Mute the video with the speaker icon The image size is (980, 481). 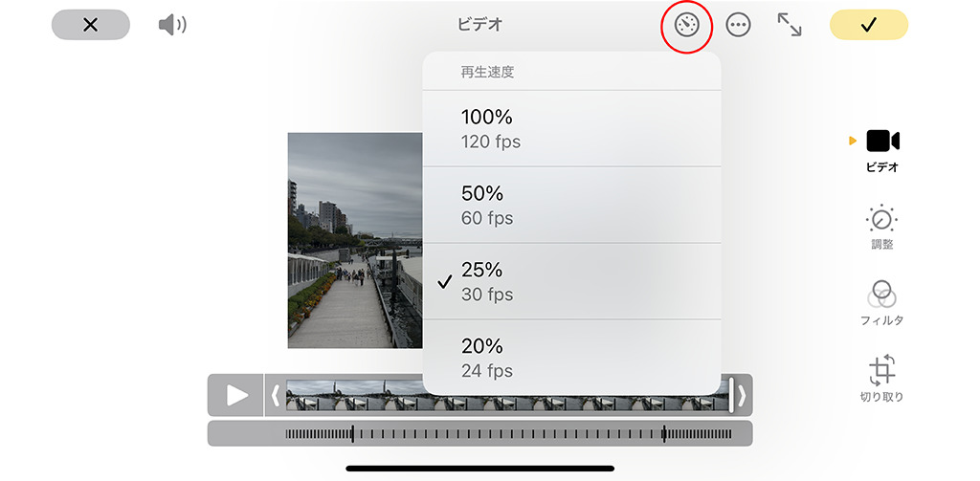(x=172, y=25)
